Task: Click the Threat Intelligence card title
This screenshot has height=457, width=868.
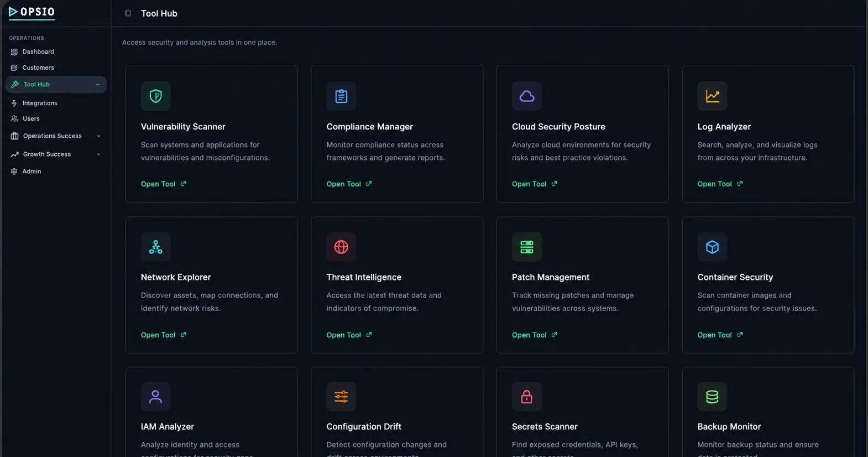Action: 364,277
